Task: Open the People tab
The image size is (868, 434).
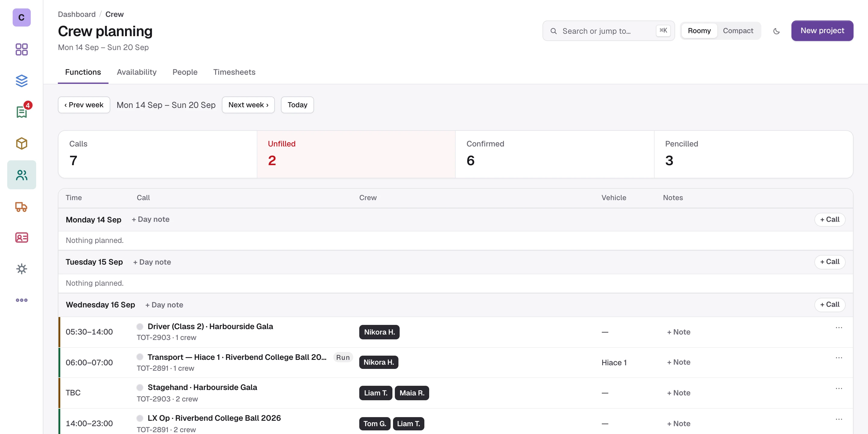Action: point(185,72)
